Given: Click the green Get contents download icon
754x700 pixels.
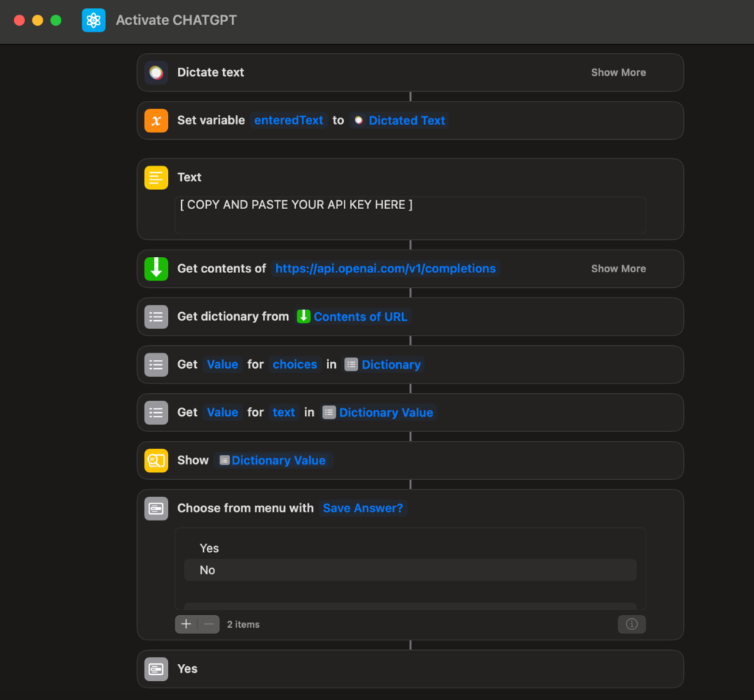Looking at the screenshot, I should point(156,269).
